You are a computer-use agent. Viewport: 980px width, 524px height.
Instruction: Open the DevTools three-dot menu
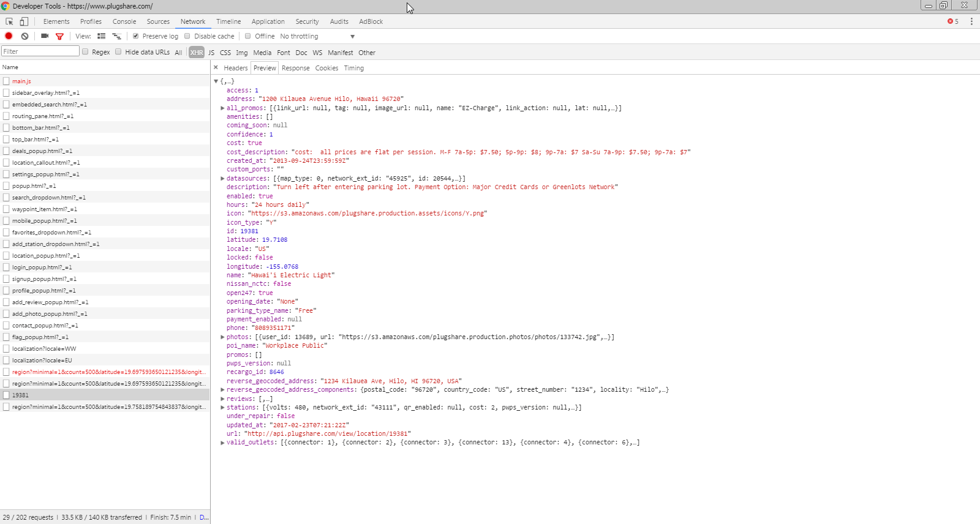971,21
